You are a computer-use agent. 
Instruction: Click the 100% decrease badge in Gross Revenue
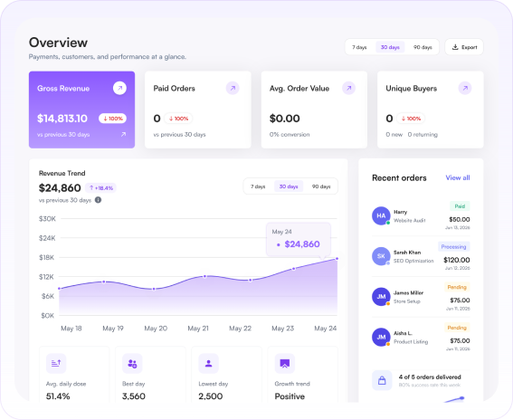(x=113, y=119)
